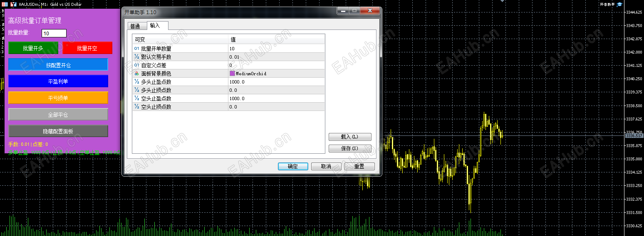
Task: Click the chart icon next to XAUUSDm title
Action: tap(14, 4)
